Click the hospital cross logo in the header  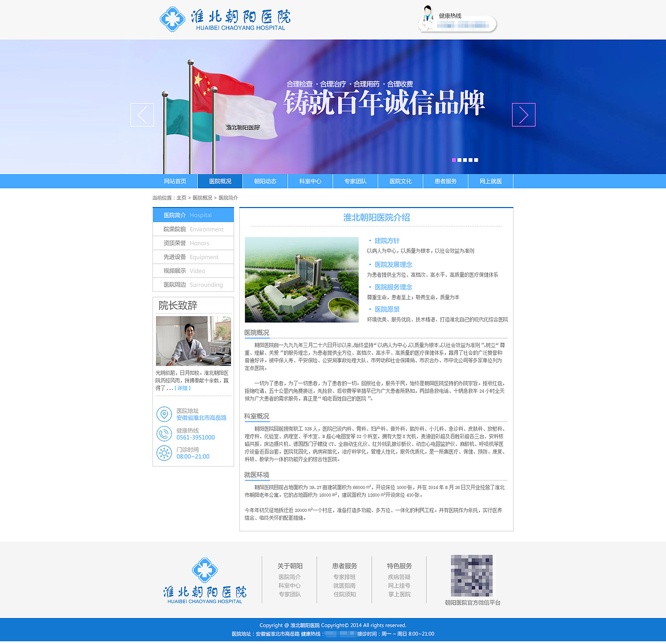[172, 19]
